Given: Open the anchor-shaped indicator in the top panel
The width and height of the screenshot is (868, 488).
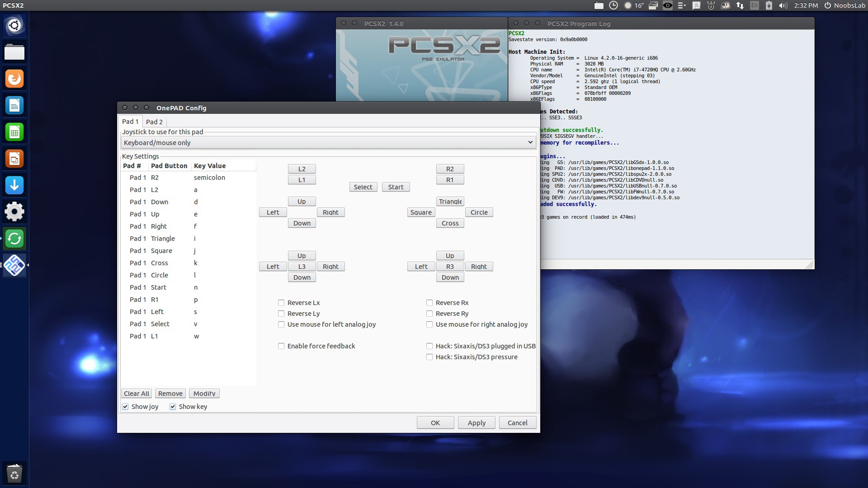Looking at the screenshot, I should point(711,5).
